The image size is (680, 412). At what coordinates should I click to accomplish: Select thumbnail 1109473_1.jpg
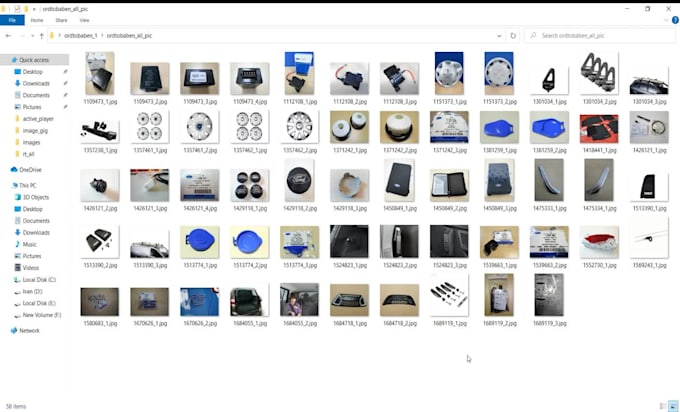100,73
